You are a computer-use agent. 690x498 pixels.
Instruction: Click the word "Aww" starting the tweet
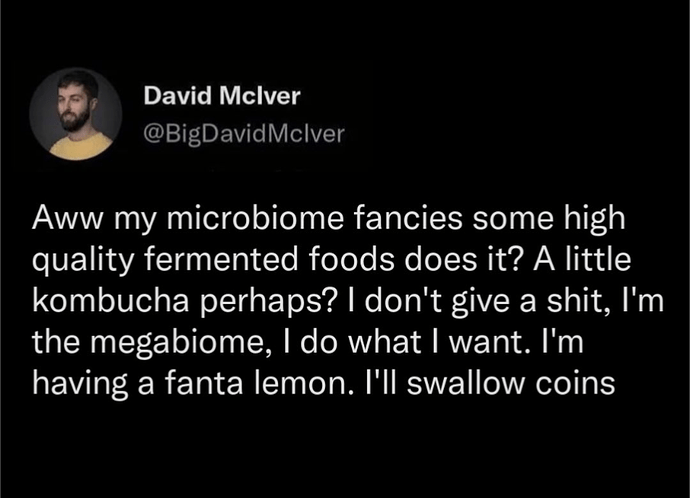(63, 216)
